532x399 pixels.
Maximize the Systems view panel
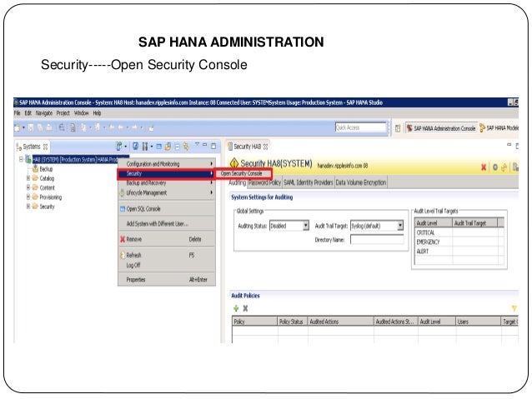[x=213, y=146]
